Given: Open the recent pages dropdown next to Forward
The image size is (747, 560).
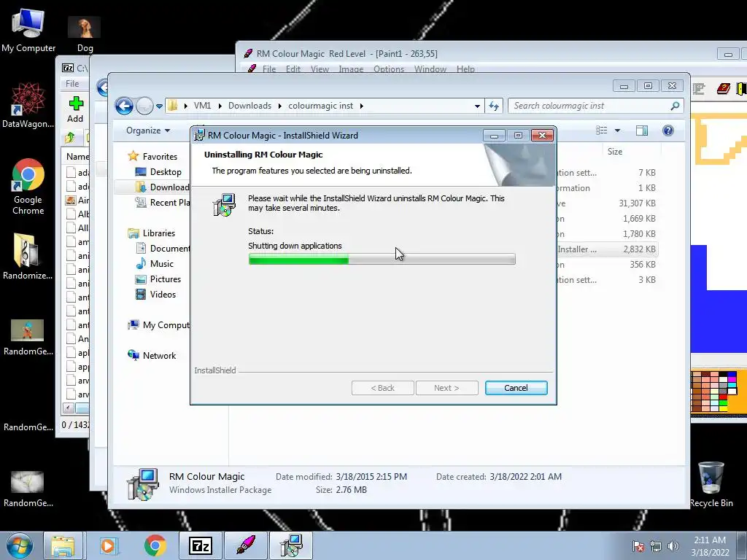Looking at the screenshot, I should click(x=159, y=106).
